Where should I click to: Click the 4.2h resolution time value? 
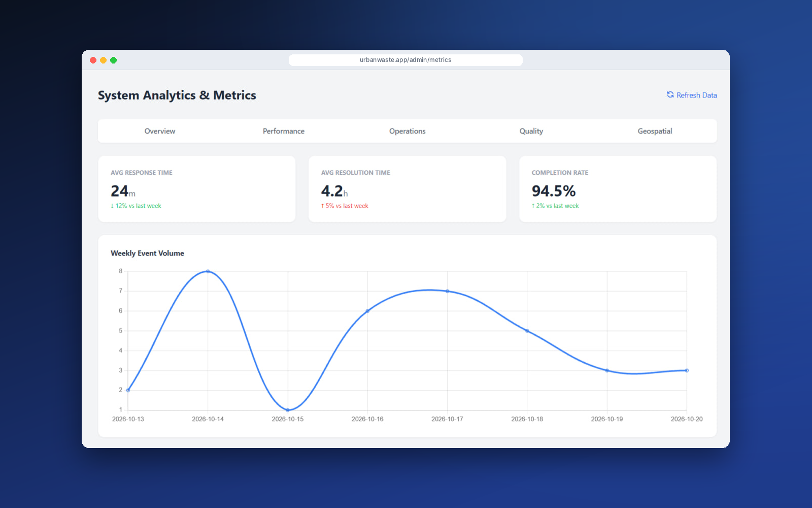334,191
